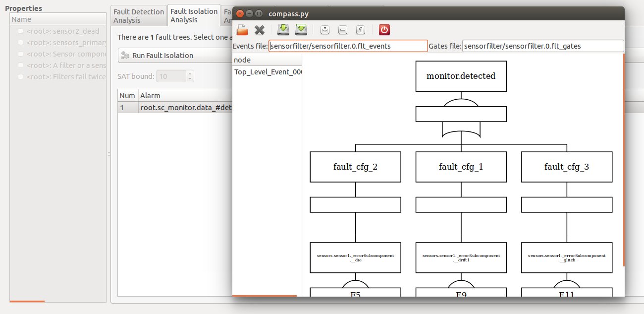Screen dimensions: 644x314
Task: Click the fault_cfg_3 node
Action: point(567,167)
